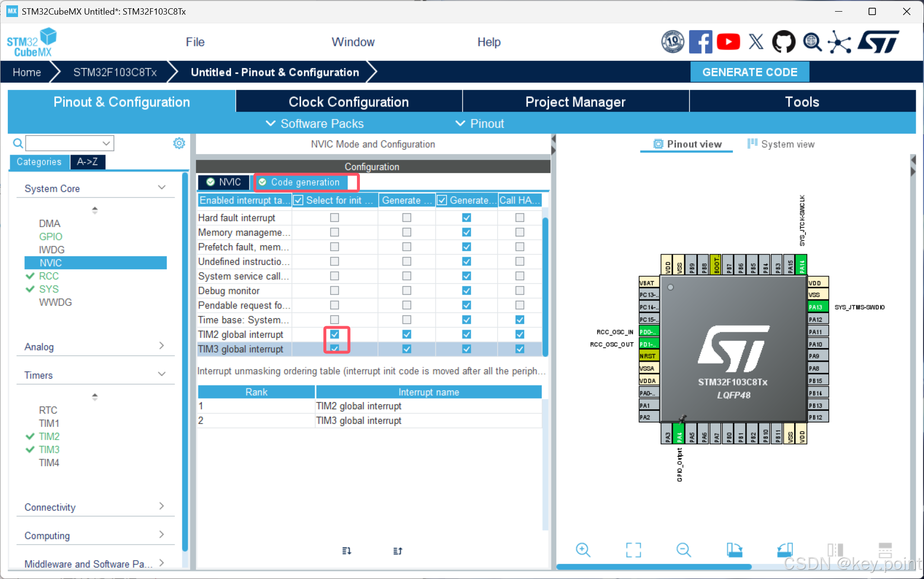The image size is (924, 579).
Task: Toggle Generate IRQ handler for Debug monitor
Action: pos(466,291)
